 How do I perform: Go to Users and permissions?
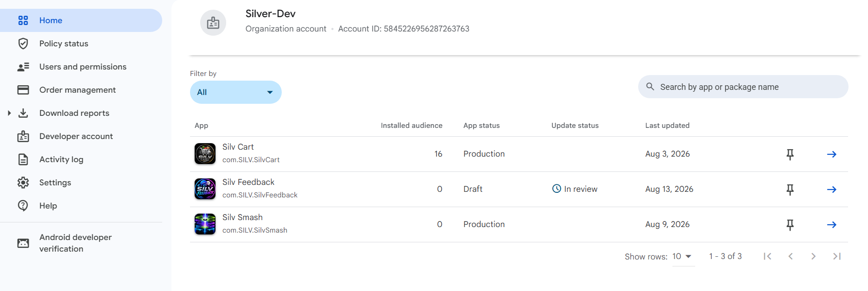[x=81, y=67]
